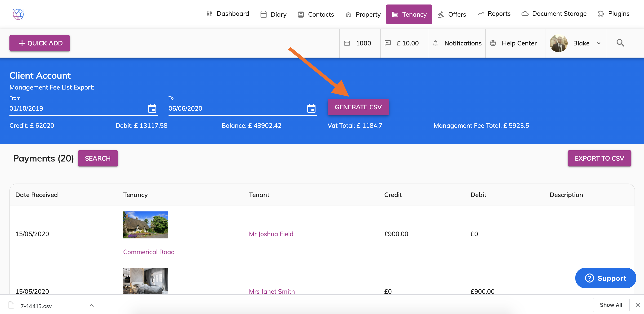
Task: Open the Mr Joshua Field tenant link
Action: pos(271,234)
